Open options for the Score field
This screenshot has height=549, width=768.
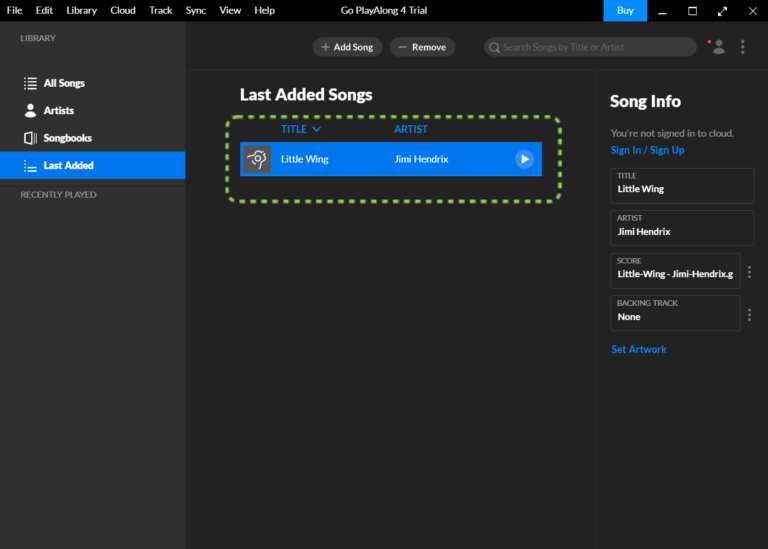tap(749, 271)
